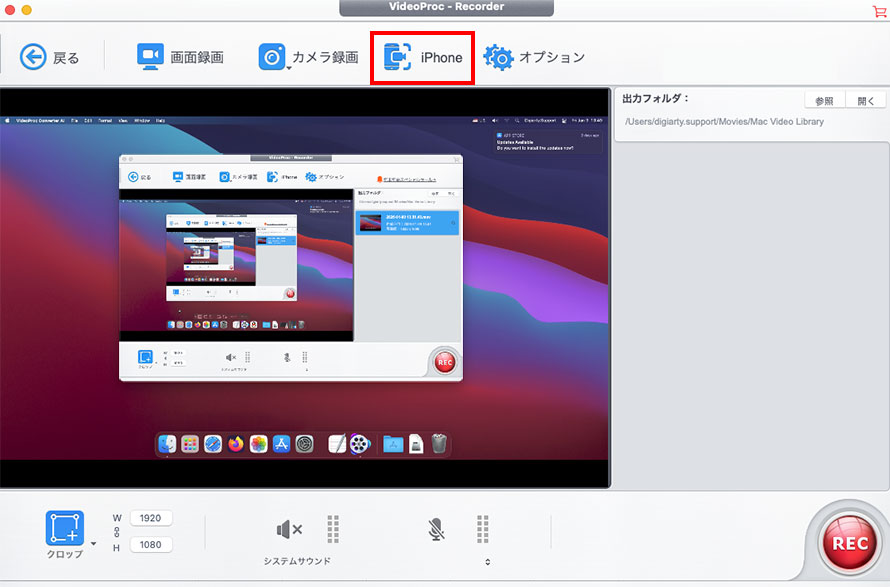The image size is (890, 587).
Task: Edit the width field showing 1920
Action: (x=150, y=517)
